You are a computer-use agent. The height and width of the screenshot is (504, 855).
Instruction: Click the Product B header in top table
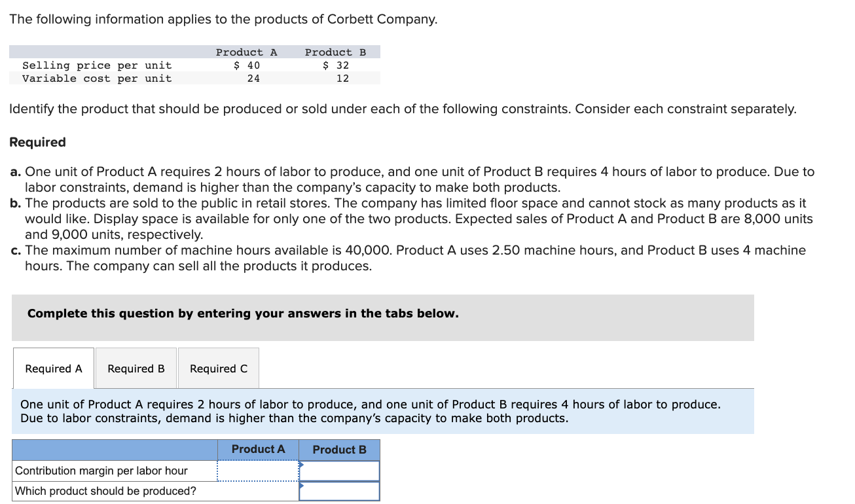[x=334, y=52]
